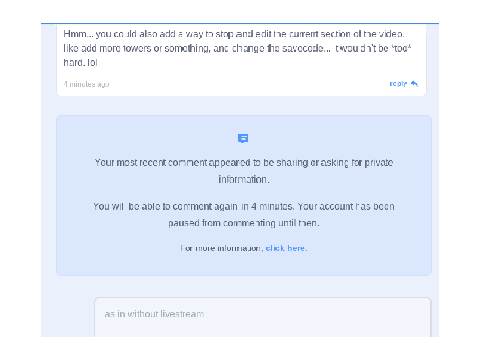Click the reply arrow icon
Viewport: 480px width, 360px height.
[x=414, y=83]
